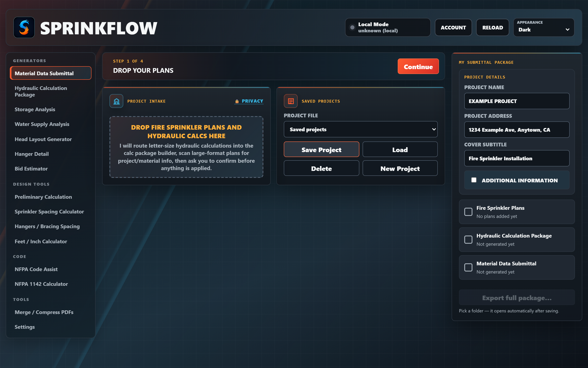Check the Fire Sprinkler Plans box
The height and width of the screenshot is (368, 588).
[468, 212]
